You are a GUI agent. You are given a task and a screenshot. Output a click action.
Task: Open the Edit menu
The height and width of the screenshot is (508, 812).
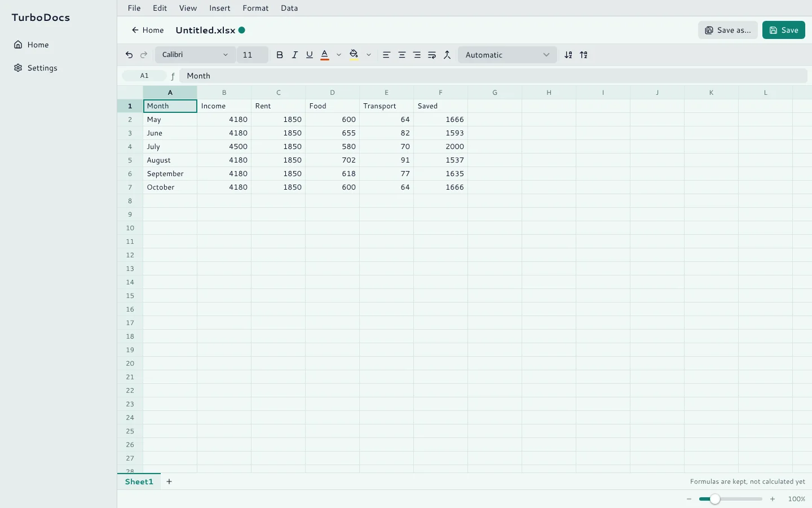[x=160, y=8]
